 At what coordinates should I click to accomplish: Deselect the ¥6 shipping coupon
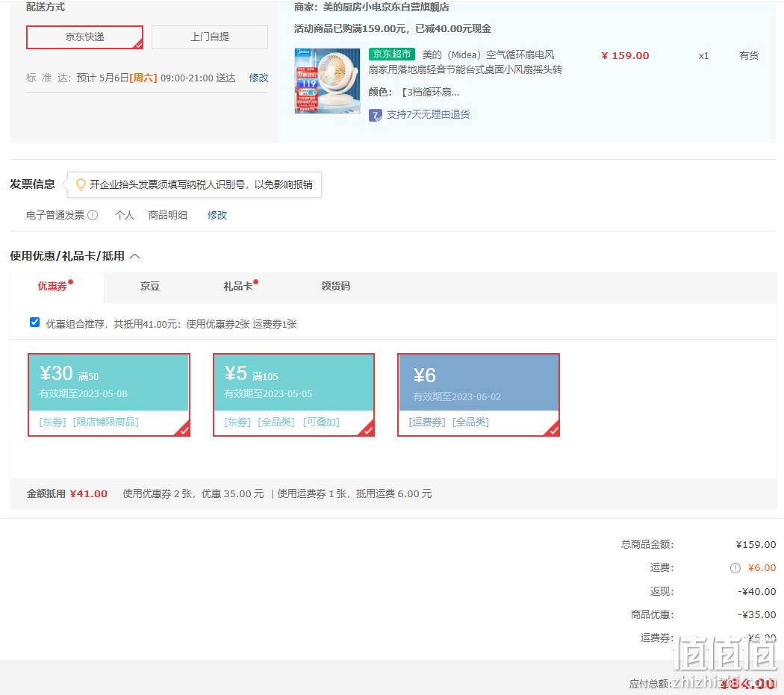point(479,395)
